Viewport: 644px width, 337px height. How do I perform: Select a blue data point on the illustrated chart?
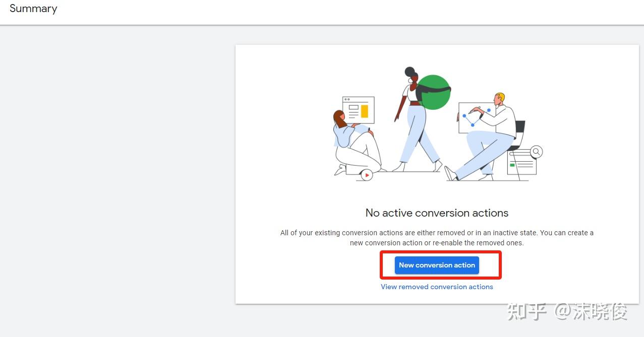(x=473, y=124)
